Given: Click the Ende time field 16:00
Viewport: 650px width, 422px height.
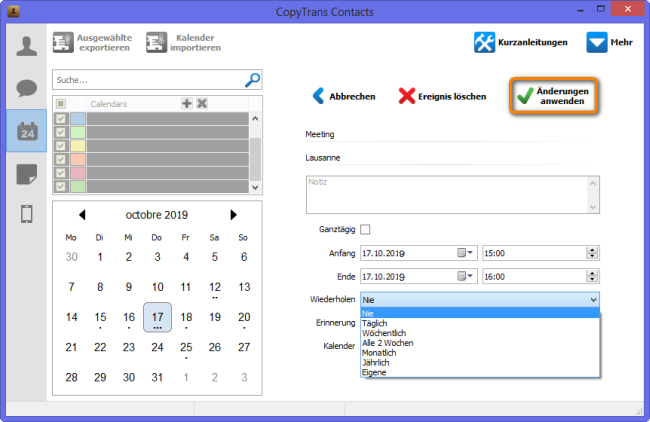Looking at the screenshot, I should coord(534,277).
